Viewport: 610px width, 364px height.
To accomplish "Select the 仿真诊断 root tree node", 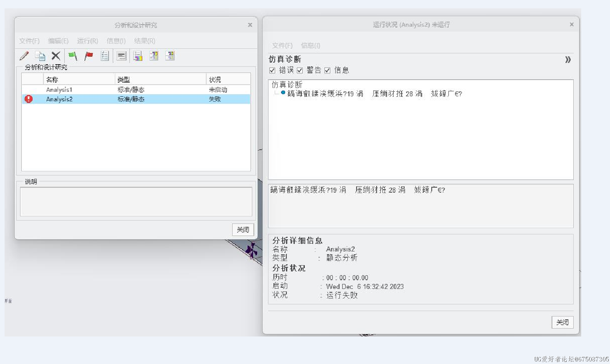I will coord(287,85).
